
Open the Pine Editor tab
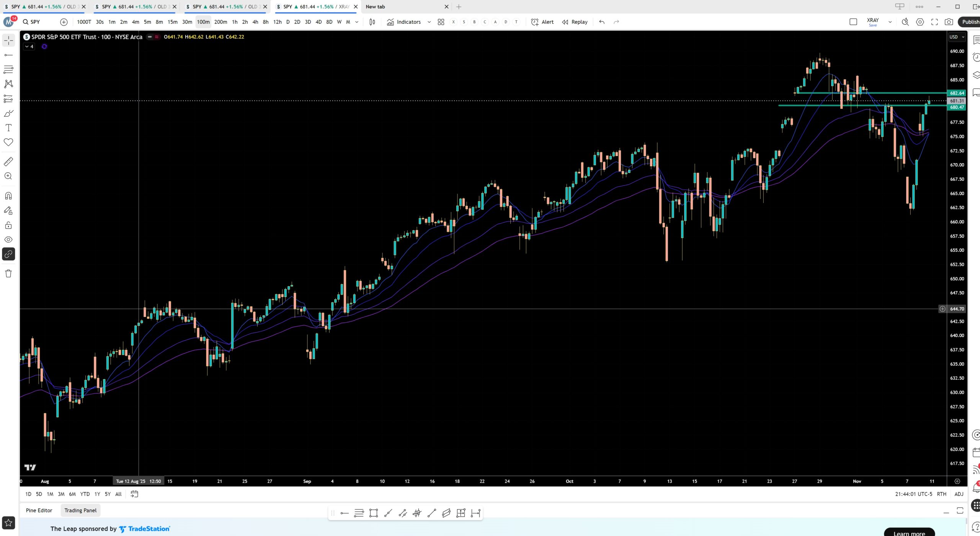(x=39, y=510)
